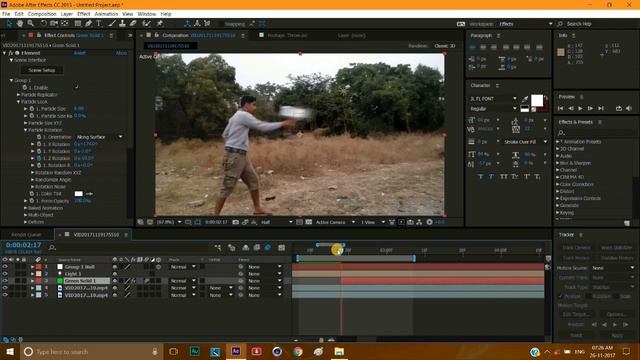The image size is (640, 360).
Task: Expand the Color Correction effects category
Action: (558, 184)
